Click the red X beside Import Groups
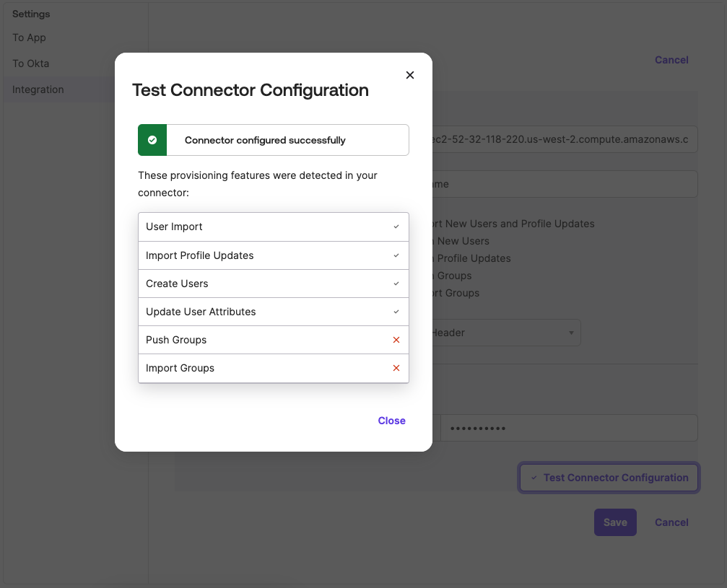Viewport: 727px width, 588px height. point(396,368)
